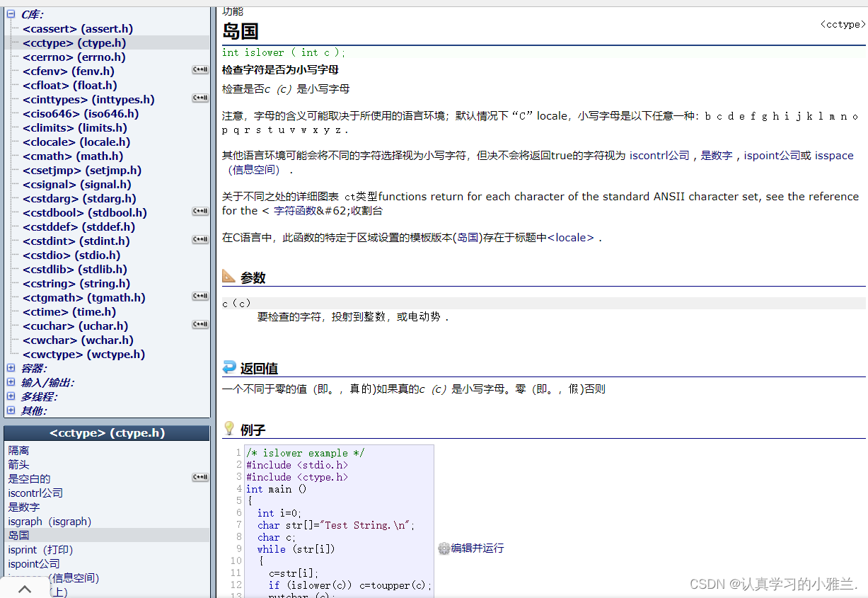Open <cstdarg> (stdarg.h) reference
868x598 pixels.
79,199
